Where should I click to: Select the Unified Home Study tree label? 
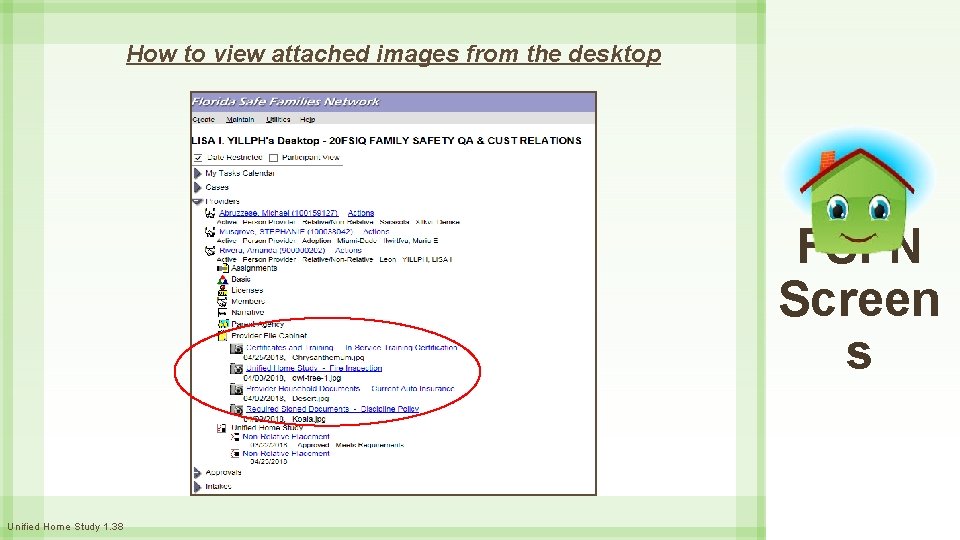[x=267, y=428]
